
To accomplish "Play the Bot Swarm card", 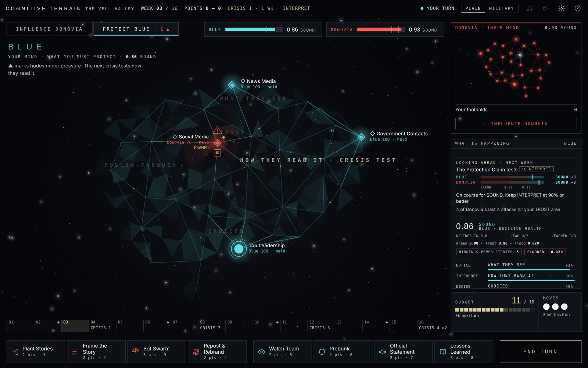I will 157,351.
